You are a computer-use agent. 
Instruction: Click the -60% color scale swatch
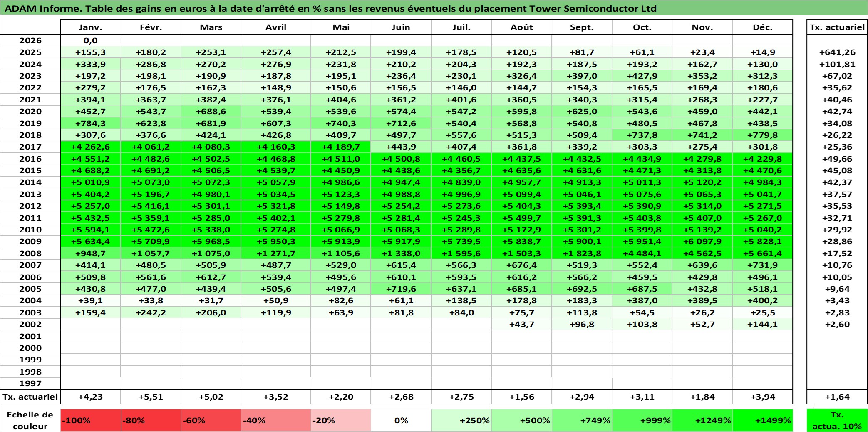click(211, 420)
